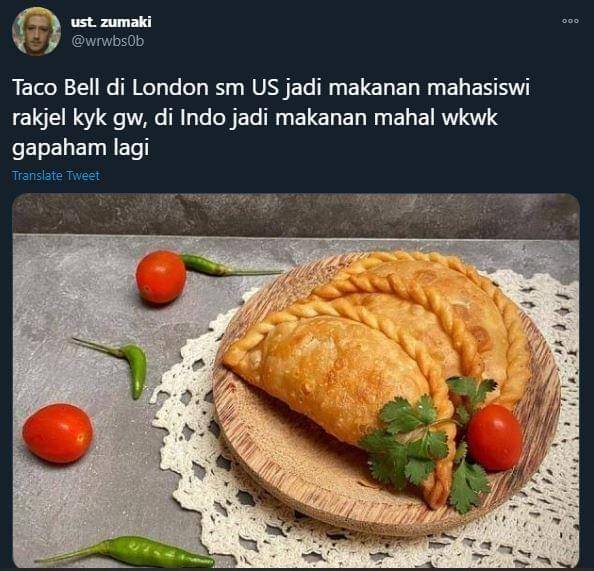Open the @wrwbs0b handle link
Image resolution: width=594 pixels, height=571 pixels.
pos(108,41)
